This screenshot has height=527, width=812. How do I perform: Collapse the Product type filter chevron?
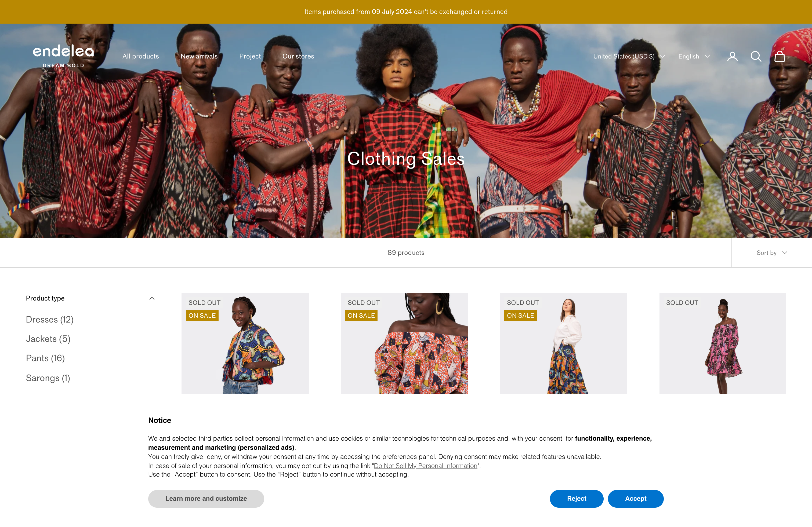point(152,298)
